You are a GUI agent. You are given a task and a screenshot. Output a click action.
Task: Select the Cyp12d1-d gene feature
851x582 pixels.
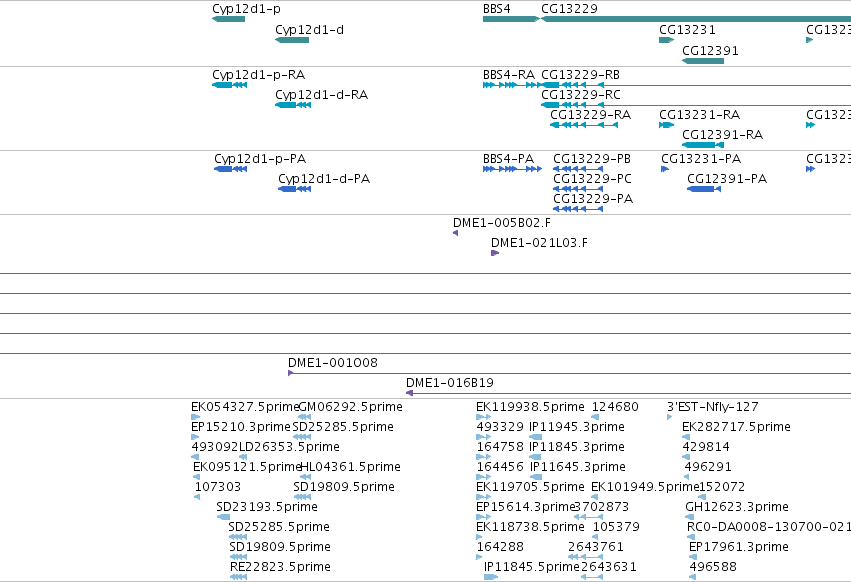point(292,40)
